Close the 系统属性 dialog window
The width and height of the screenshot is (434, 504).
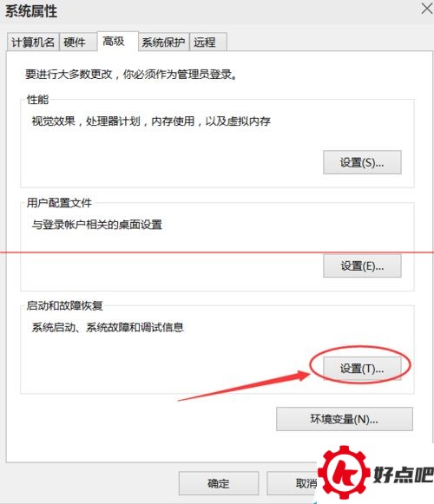(x=427, y=9)
